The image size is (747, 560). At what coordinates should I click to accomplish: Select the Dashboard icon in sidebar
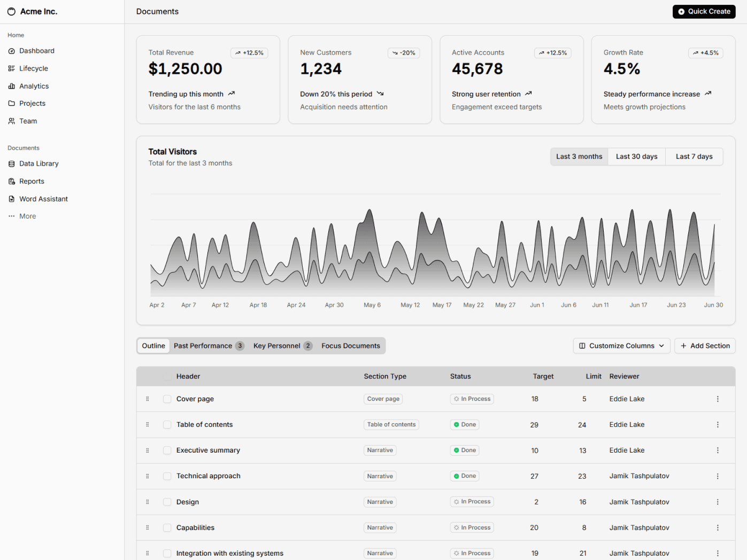point(11,51)
